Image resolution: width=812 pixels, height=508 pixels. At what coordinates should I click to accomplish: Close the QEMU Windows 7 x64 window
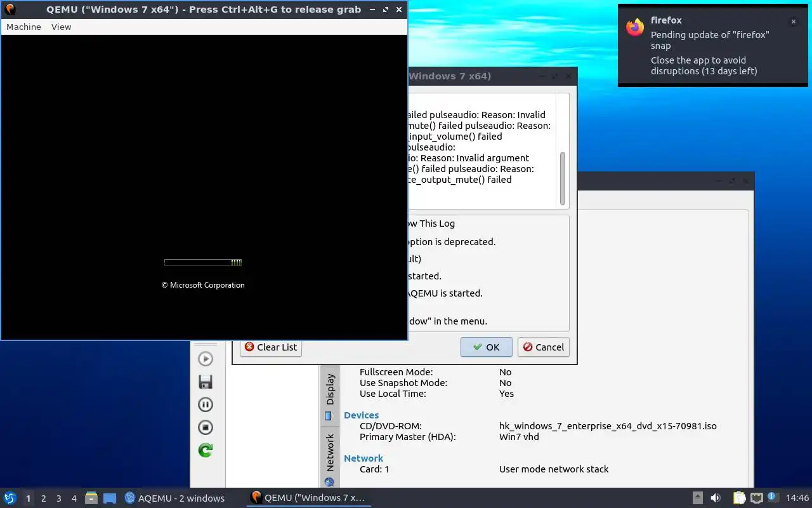point(398,10)
